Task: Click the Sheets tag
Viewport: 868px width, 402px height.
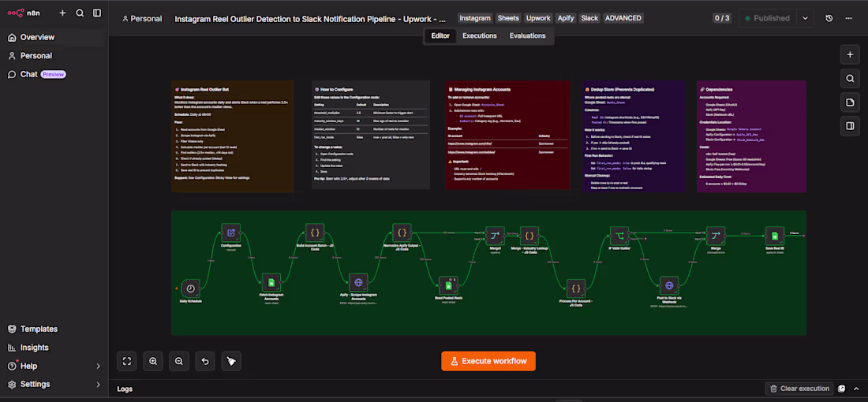Action: (508, 18)
